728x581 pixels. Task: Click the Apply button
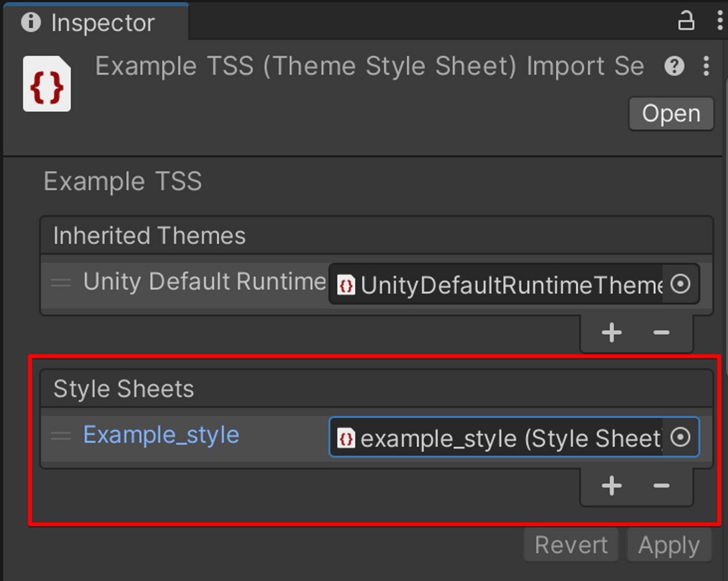click(669, 545)
